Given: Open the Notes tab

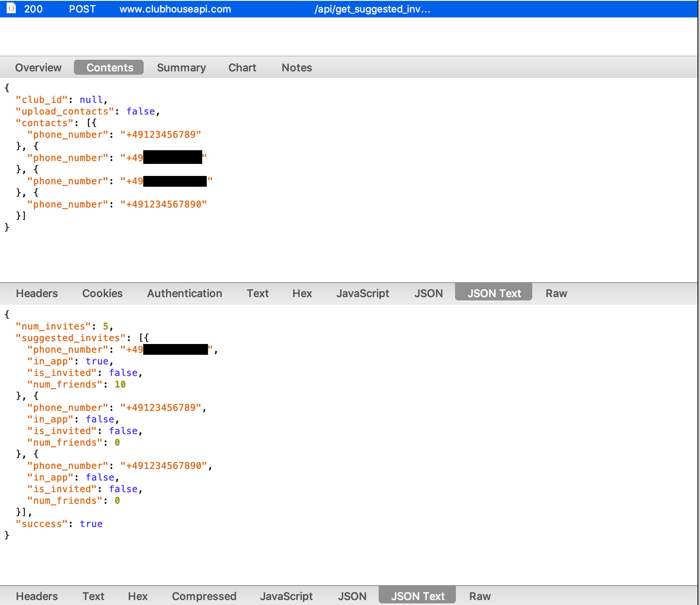Looking at the screenshot, I should pyautogui.click(x=297, y=68).
